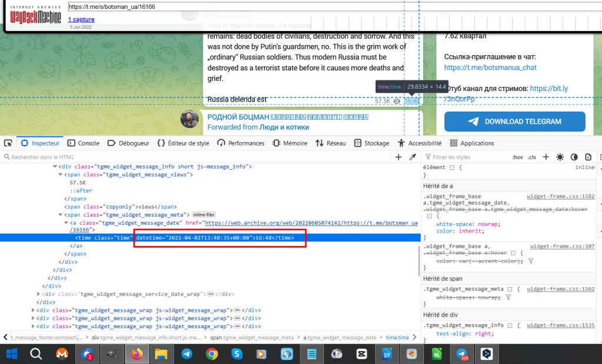Viewport: 602px width, 364px height.
Task: Open the Windows Start menu
Action: tap(12, 353)
